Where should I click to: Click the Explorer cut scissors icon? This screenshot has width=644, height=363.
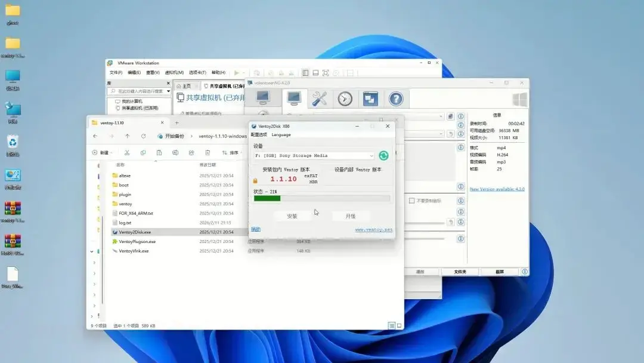tap(127, 153)
